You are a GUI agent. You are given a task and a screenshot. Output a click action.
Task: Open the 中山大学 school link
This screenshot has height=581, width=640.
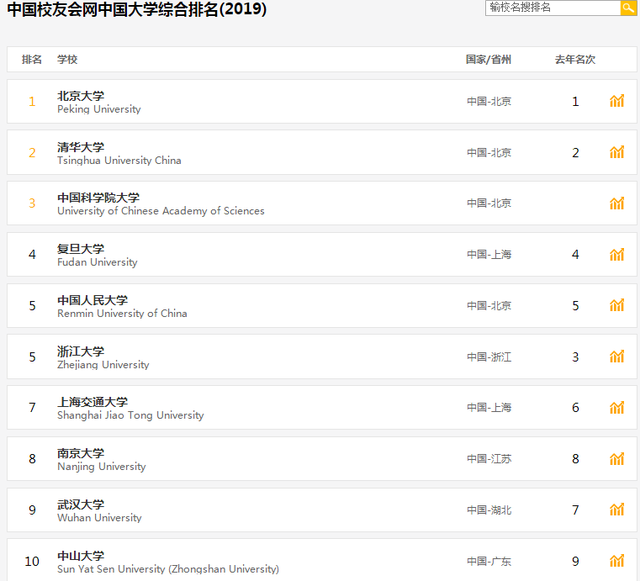(81, 556)
